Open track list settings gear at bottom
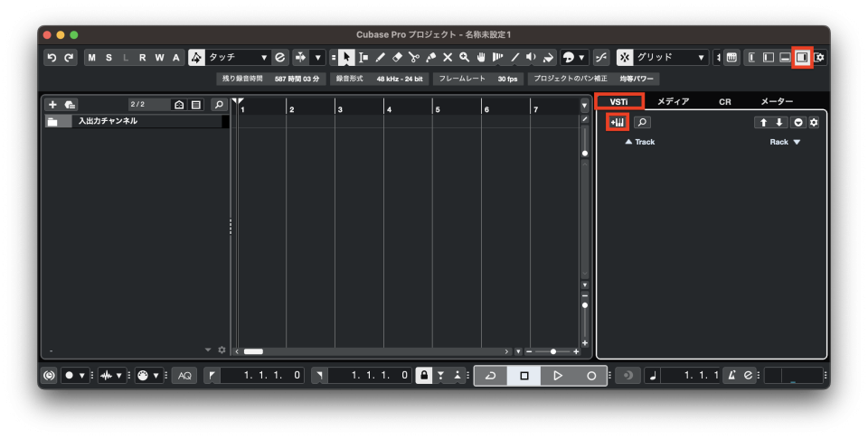This screenshot has height=439, width=868. coord(222,350)
